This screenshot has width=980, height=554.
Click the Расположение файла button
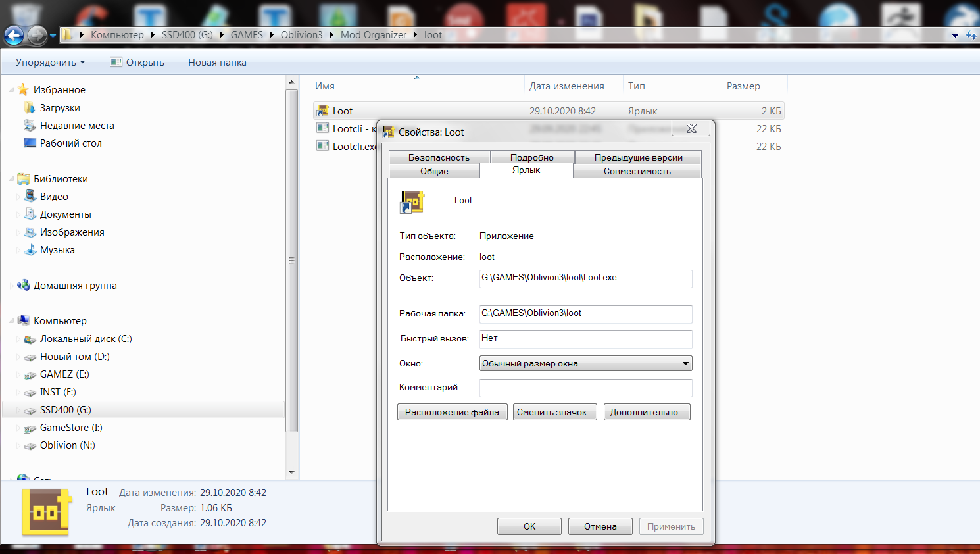[x=452, y=413]
